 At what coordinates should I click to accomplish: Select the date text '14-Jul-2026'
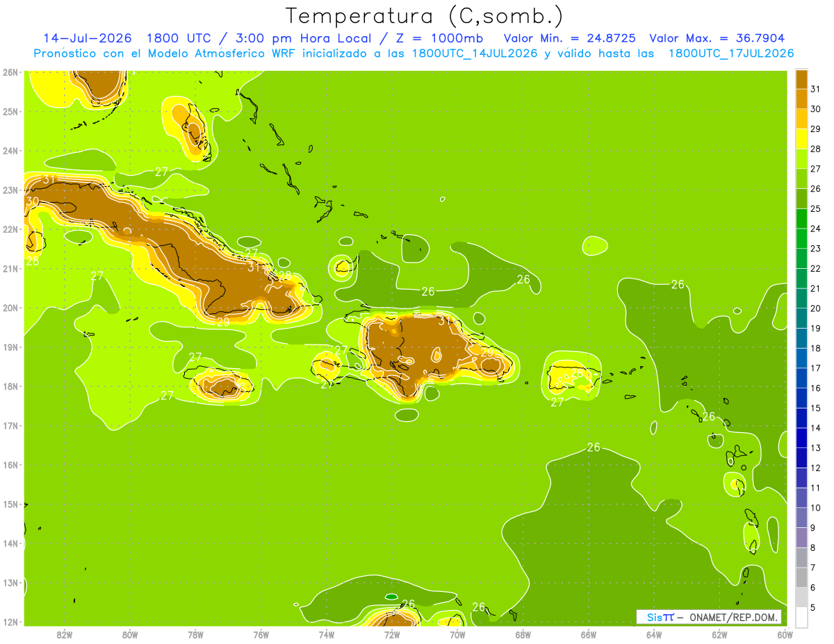(x=88, y=38)
